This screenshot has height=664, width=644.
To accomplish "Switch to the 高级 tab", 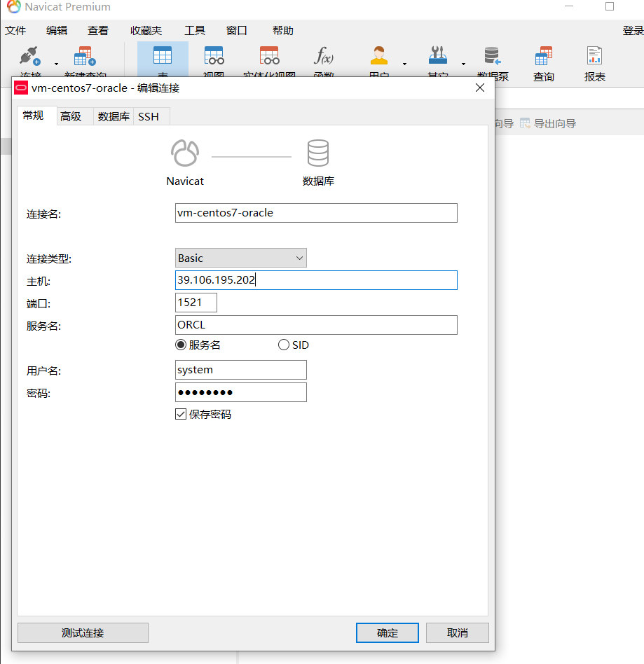I will coord(75,116).
